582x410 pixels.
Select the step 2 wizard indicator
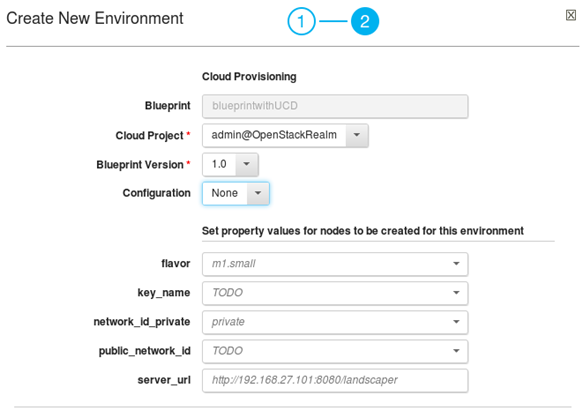365,21
